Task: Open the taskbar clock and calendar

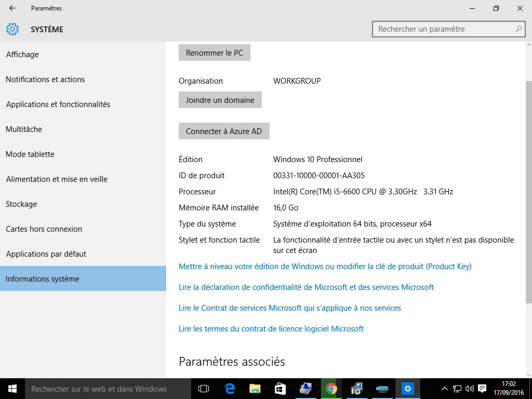Action: (x=509, y=389)
